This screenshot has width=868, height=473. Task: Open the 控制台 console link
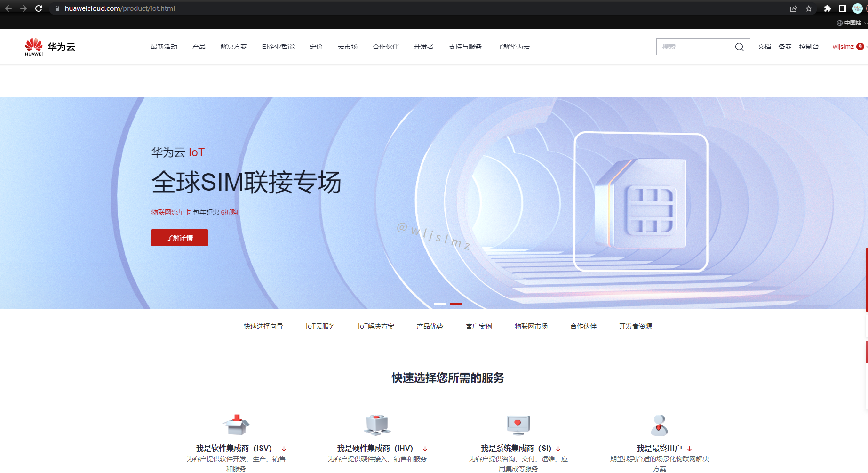(809, 47)
